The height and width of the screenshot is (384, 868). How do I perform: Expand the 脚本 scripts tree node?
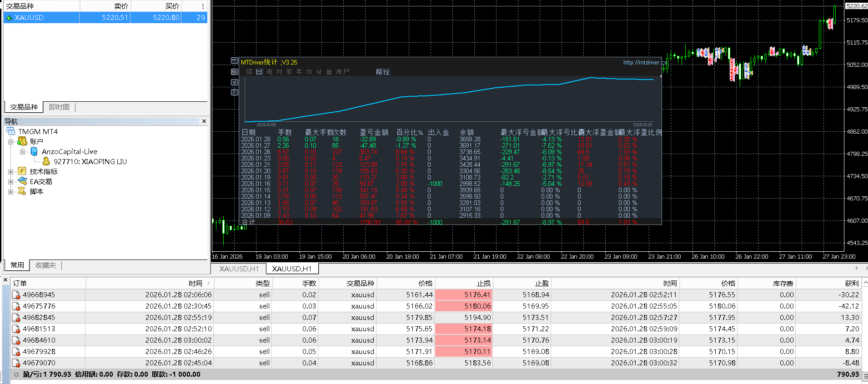coord(10,192)
